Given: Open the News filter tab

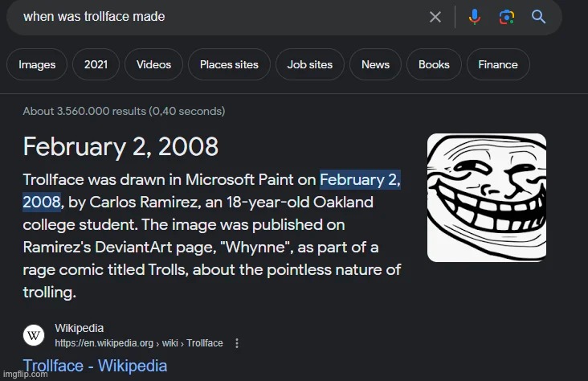Looking at the screenshot, I should click(375, 65).
